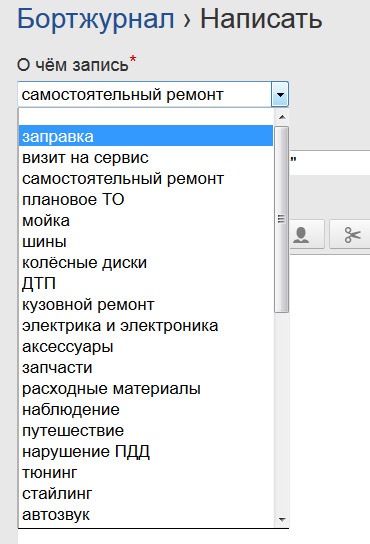The height and width of the screenshot is (544, 370).
Task: Select шины option
Action: (146, 241)
